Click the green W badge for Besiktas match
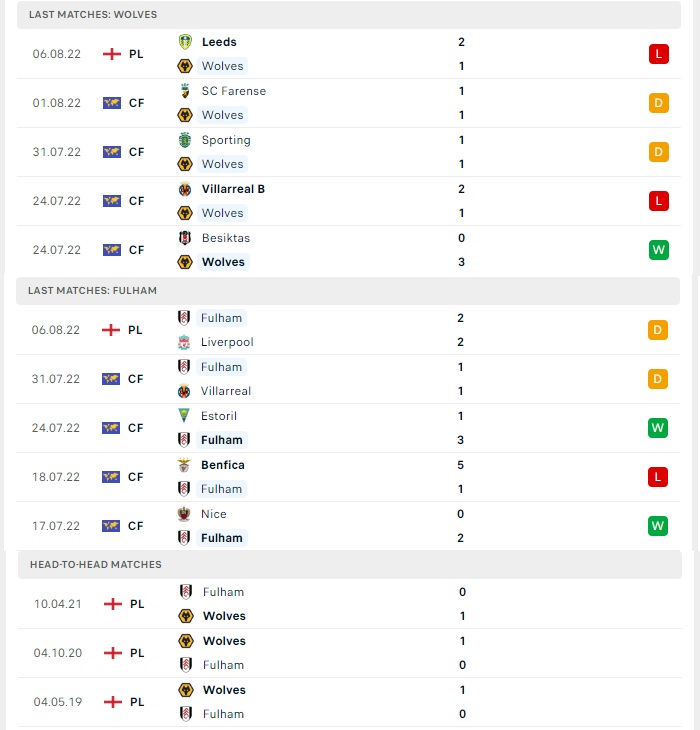 pos(659,250)
